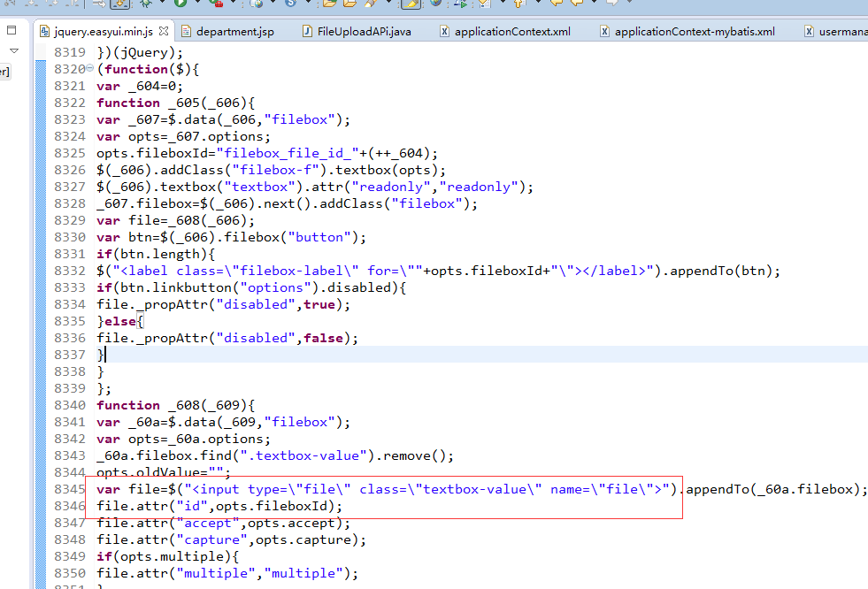
Task: Click code line "function _608(_609){"
Action: [x=175, y=405]
